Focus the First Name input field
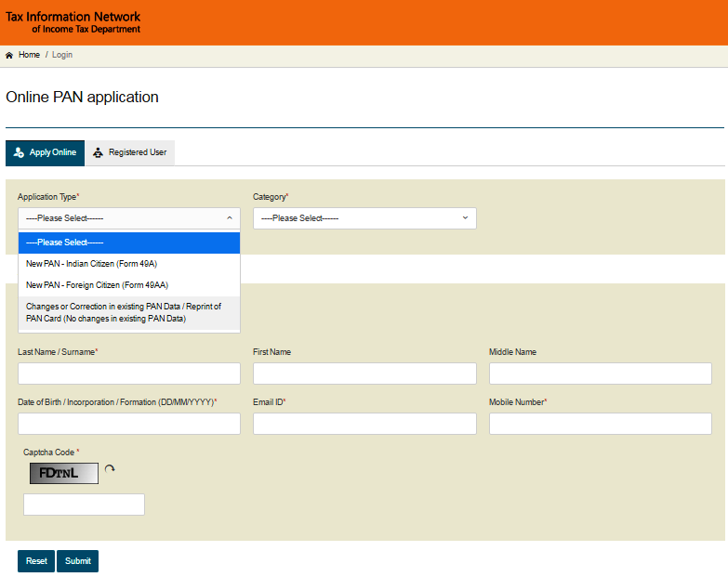Screen dimensions: 728x577 pos(364,374)
